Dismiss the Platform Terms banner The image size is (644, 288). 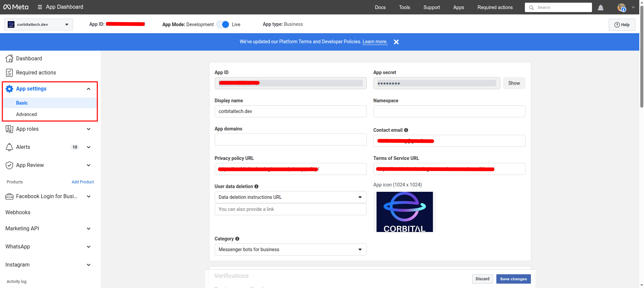[396, 42]
